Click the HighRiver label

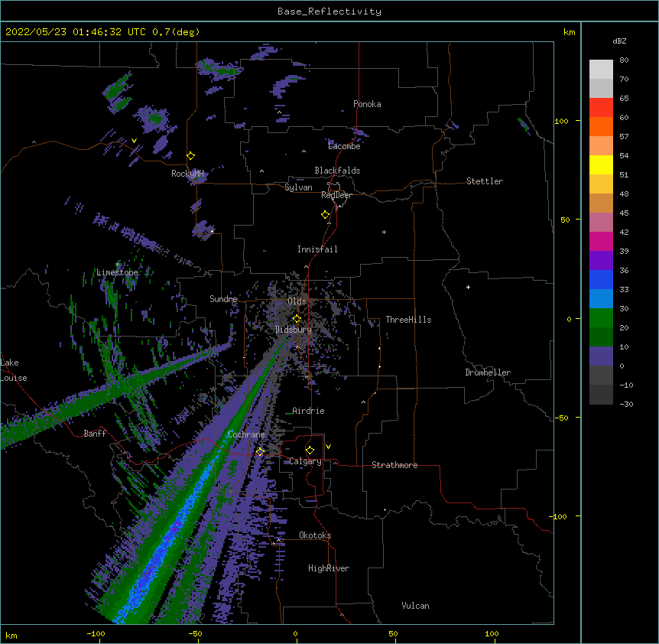click(x=329, y=568)
